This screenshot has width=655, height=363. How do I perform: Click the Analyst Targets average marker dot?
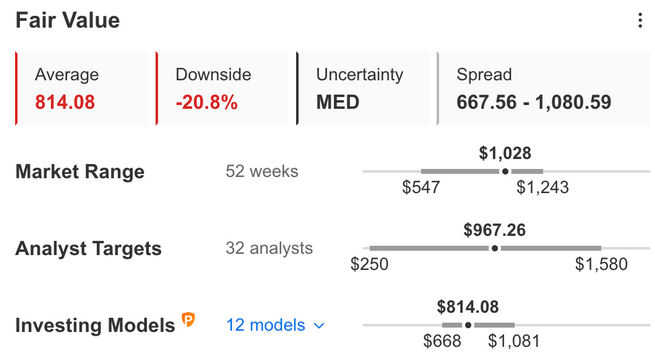click(x=495, y=248)
